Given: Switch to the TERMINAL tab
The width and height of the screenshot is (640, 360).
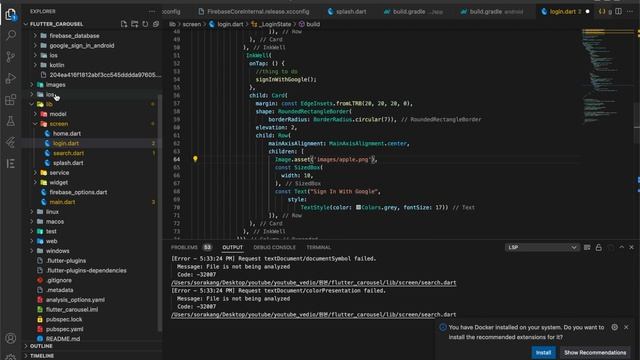Looking at the screenshot, I should [318, 247].
